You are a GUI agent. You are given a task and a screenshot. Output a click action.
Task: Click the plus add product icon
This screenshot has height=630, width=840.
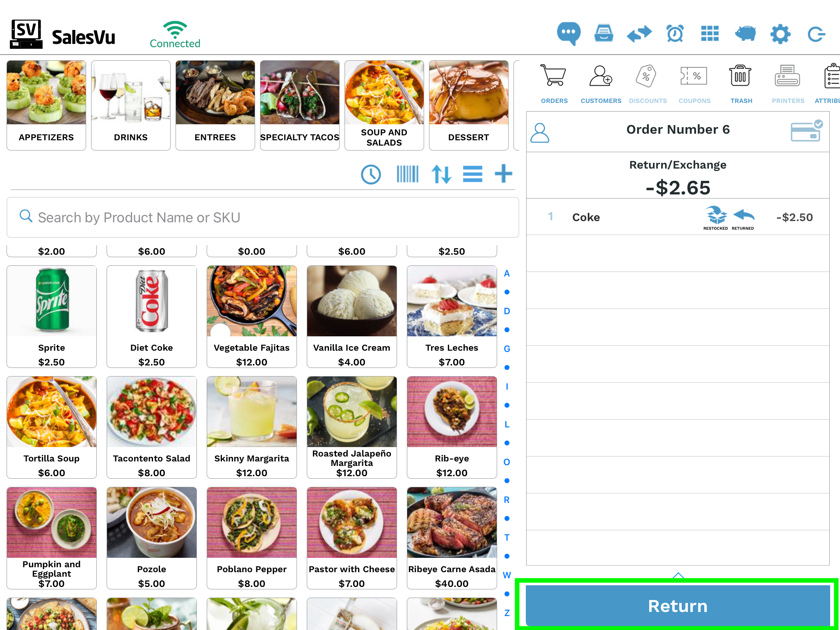click(503, 173)
